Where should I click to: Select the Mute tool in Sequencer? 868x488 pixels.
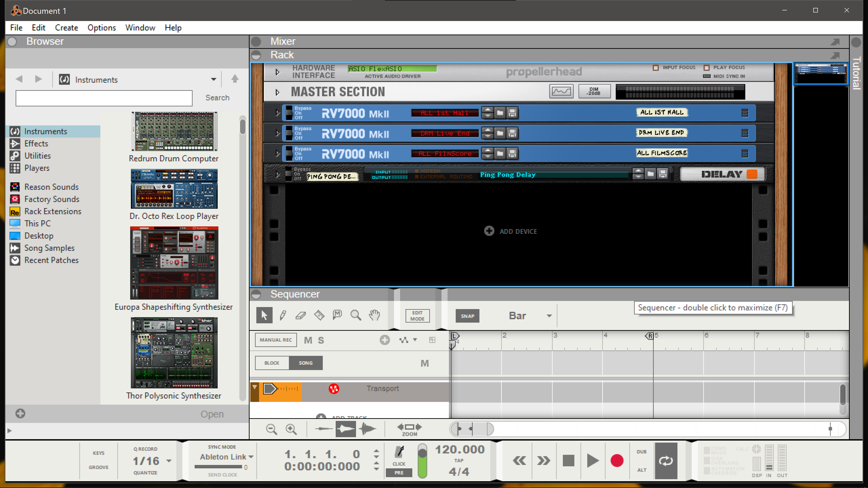point(337,315)
